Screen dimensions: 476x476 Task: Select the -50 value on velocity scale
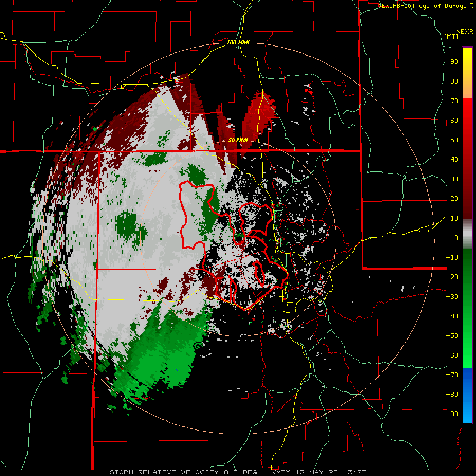point(452,336)
